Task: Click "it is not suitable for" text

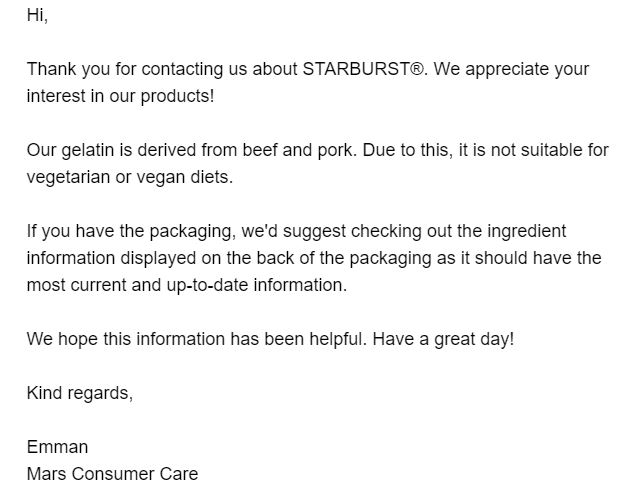Action: (534, 150)
